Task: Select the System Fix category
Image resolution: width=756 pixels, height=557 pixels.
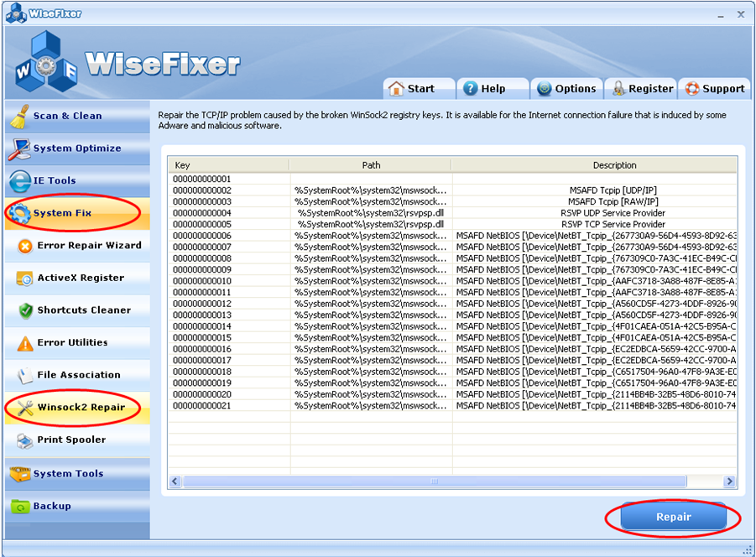Action: click(x=78, y=213)
